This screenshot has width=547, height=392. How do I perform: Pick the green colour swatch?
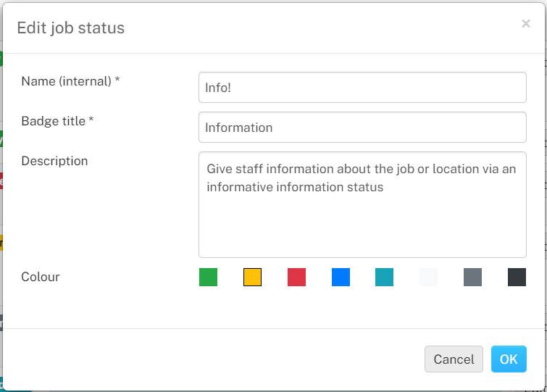pyautogui.click(x=208, y=277)
